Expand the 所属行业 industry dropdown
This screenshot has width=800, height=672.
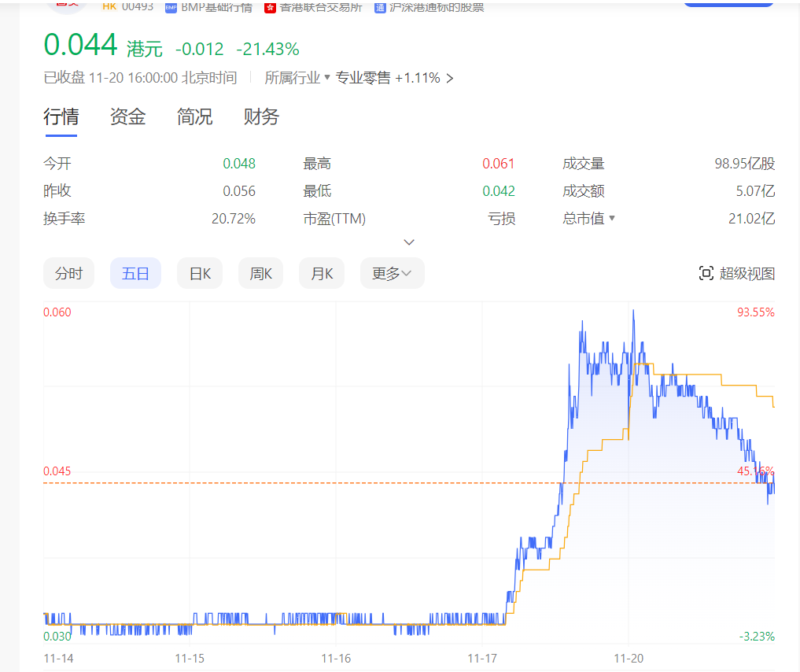click(x=326, y=78)
